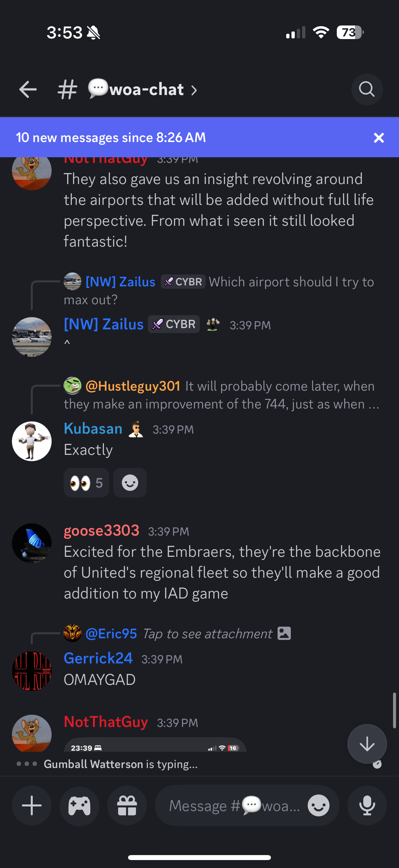Expand woa-chat channel details chevron
Screen dimensions: 399x868
[194, 90]
